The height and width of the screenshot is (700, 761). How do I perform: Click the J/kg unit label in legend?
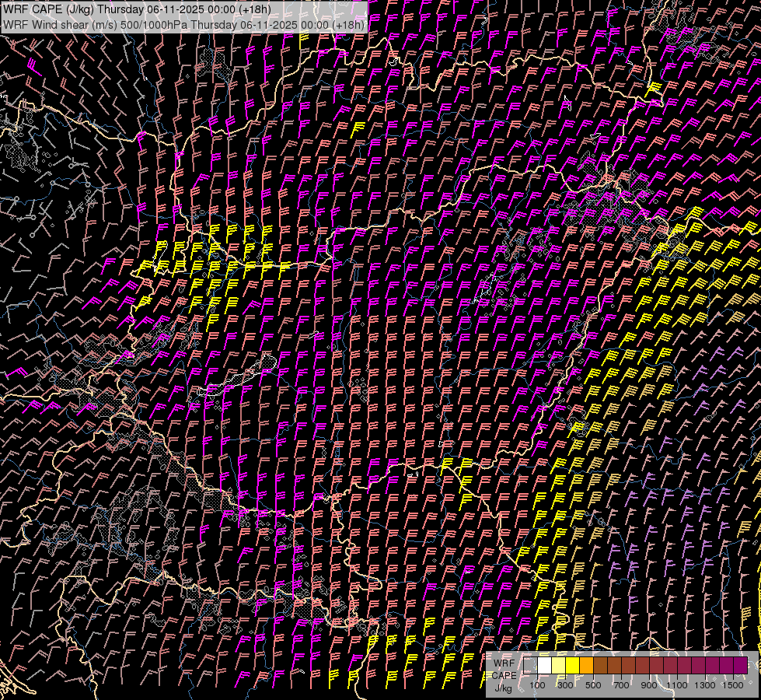pos(504,688)
